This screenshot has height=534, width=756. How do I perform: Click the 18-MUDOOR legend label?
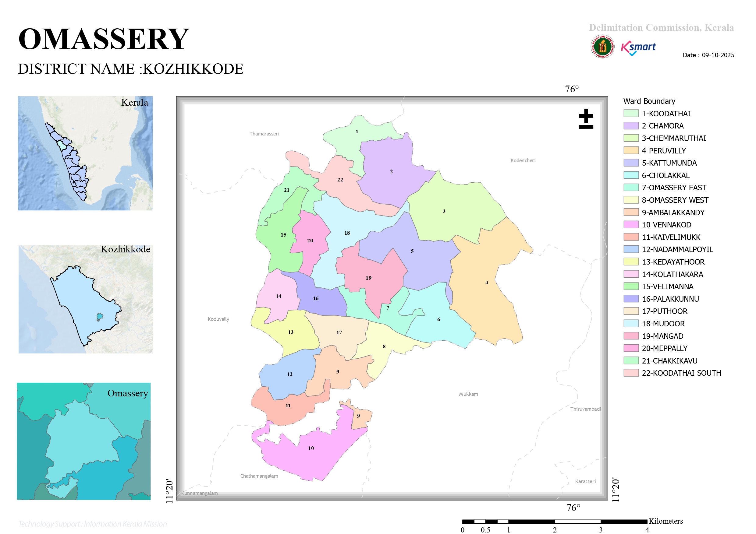point(663,324)
